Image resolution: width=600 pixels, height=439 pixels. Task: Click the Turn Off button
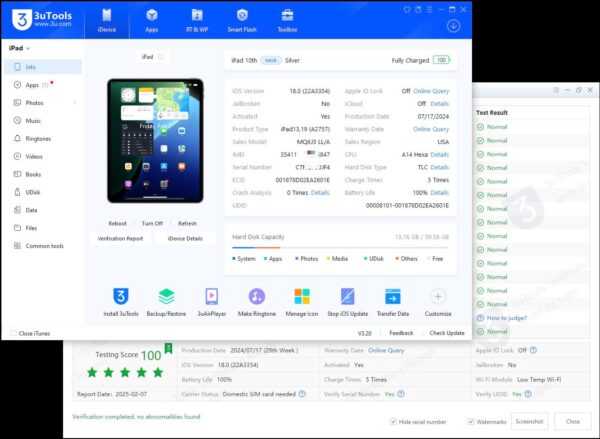pyautogui.click(x=152, y=224)
